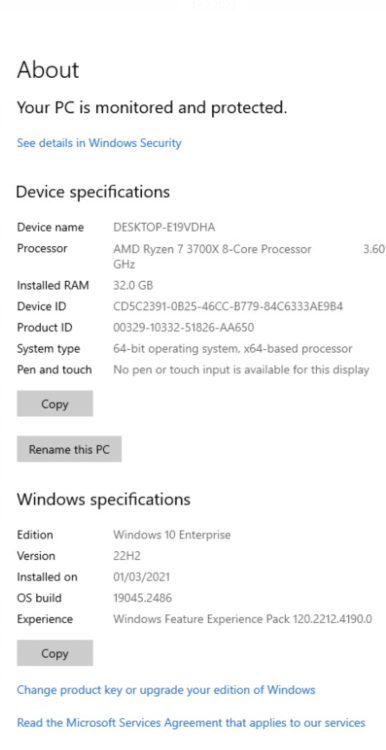Select the Device ID value text
The height and width of the screenshot is (750, 386).
click(x=228, y=307)
